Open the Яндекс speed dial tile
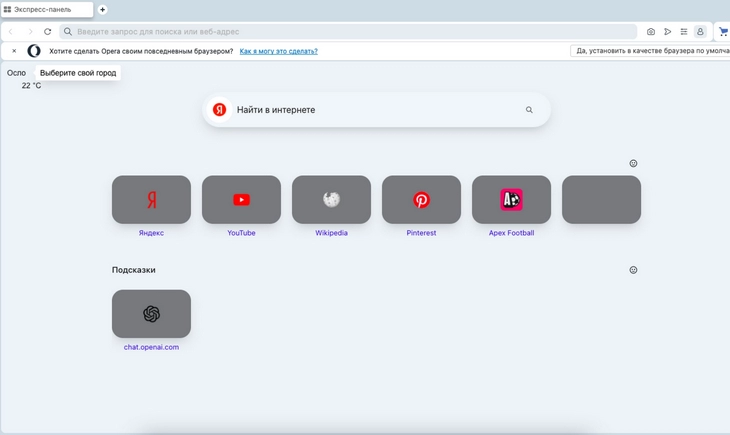 click(151, 199)
